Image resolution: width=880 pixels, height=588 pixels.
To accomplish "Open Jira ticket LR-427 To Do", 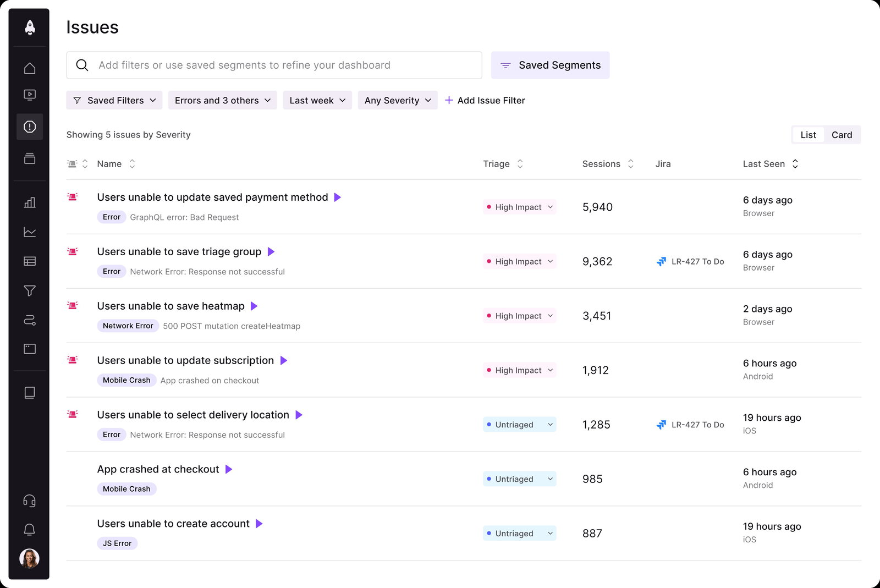I will [690, 261].
